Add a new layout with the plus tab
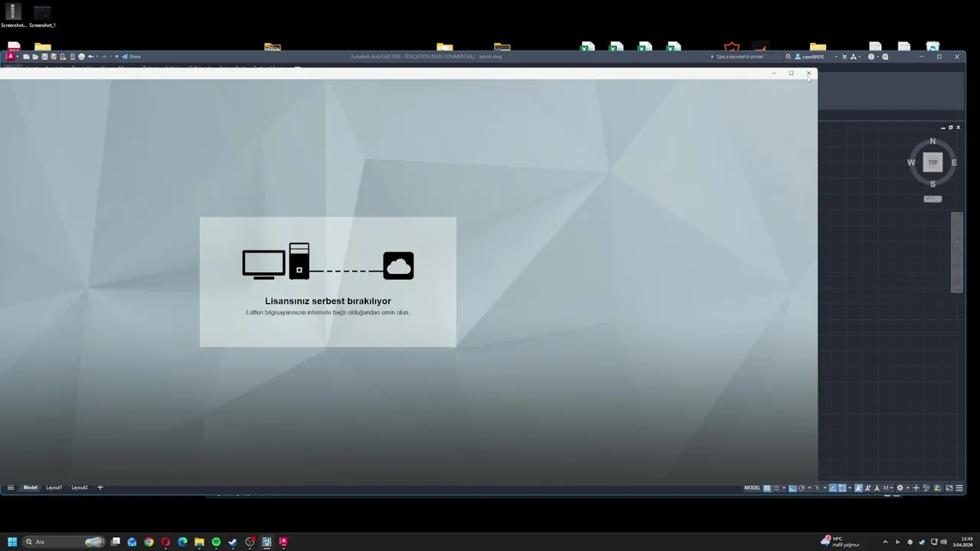This screenshot has height=551, width=980. click(x=100, y=487)
